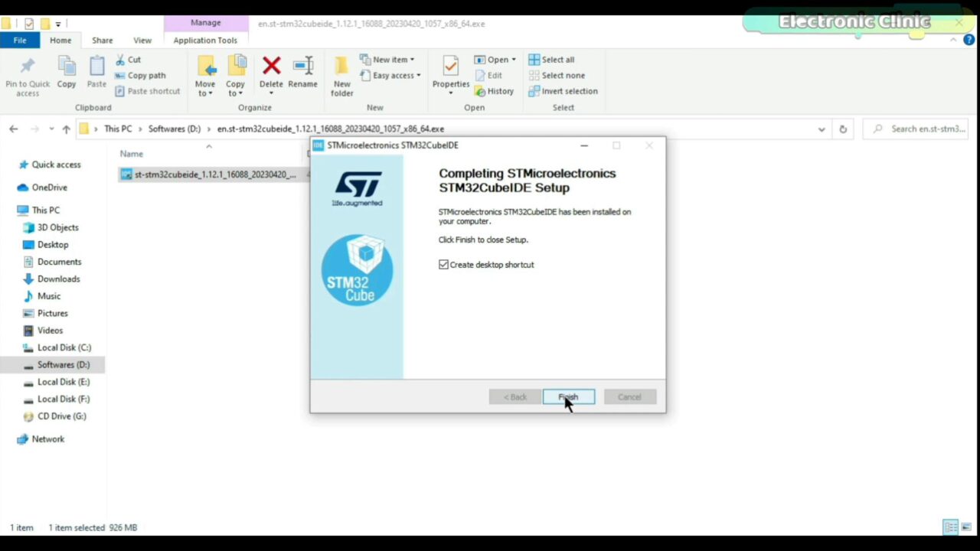The image size is (980, 551).
Task: Switch to large icons view in status bar
Action: [966, 527]
